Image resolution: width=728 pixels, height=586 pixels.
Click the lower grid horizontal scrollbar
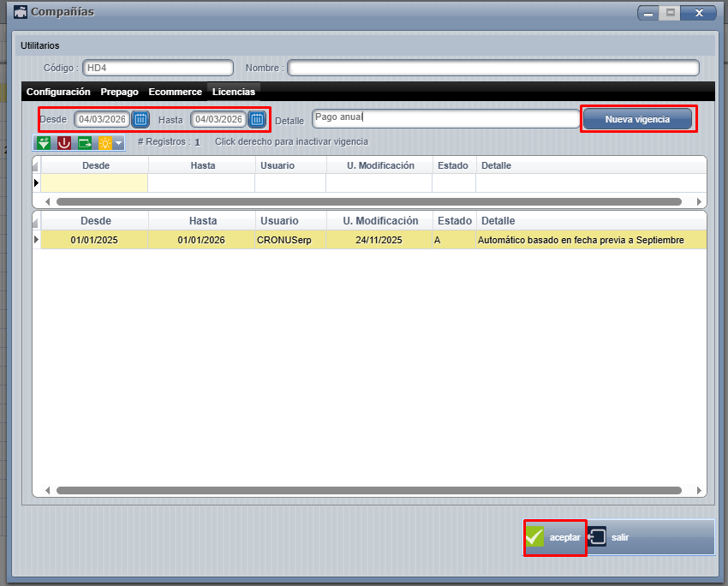(368, 491)
